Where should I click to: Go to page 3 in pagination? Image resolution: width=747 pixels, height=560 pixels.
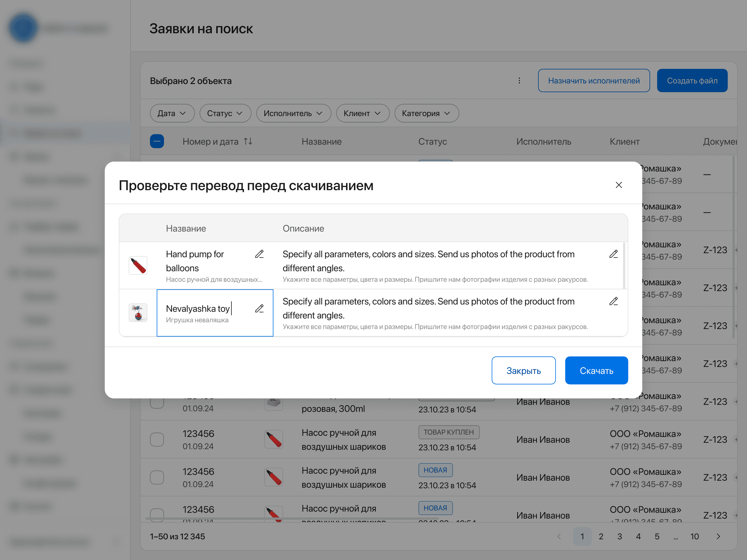[x=619, y=536]
